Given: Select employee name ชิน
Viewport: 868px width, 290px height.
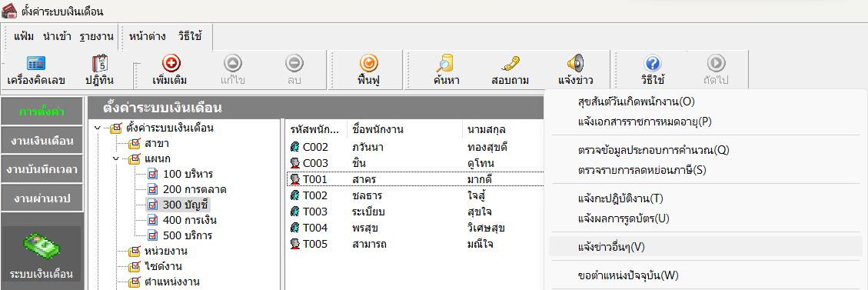Looking at the screenshot, I should 359,163.
